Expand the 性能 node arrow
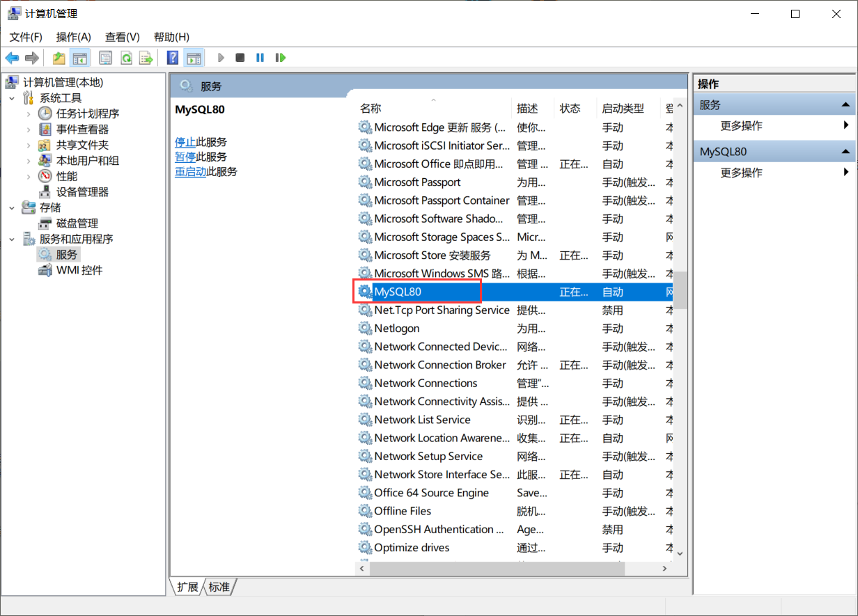The height and width of the screenshot is (616, 858). pos(29,176)
